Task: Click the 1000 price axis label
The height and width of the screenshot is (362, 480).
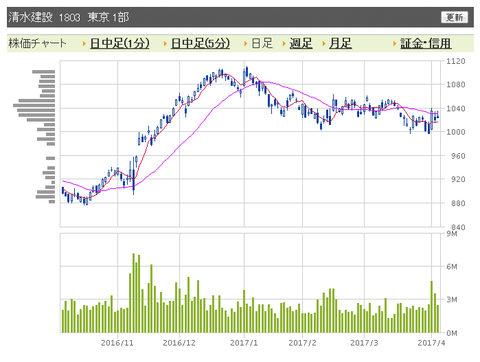Action: coord(456,132)
